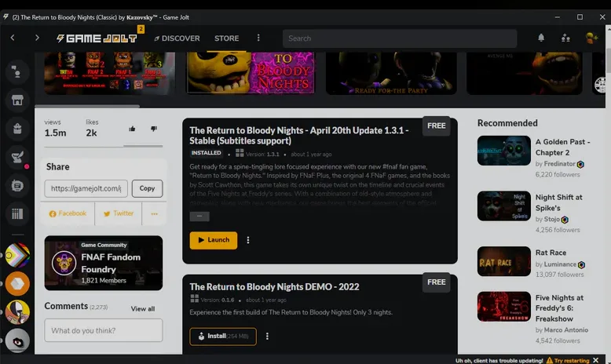Open Luminance's profile

click(560, 264)
